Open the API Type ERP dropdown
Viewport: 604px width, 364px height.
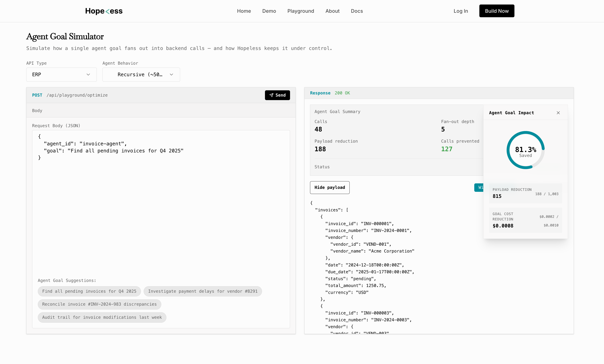(x=61, y=74)
